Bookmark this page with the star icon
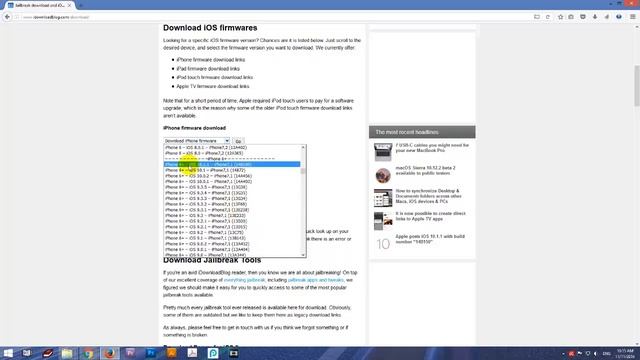The height and width of the screenshot is (360, 640). pyautogui.click(x=560, y=17)
